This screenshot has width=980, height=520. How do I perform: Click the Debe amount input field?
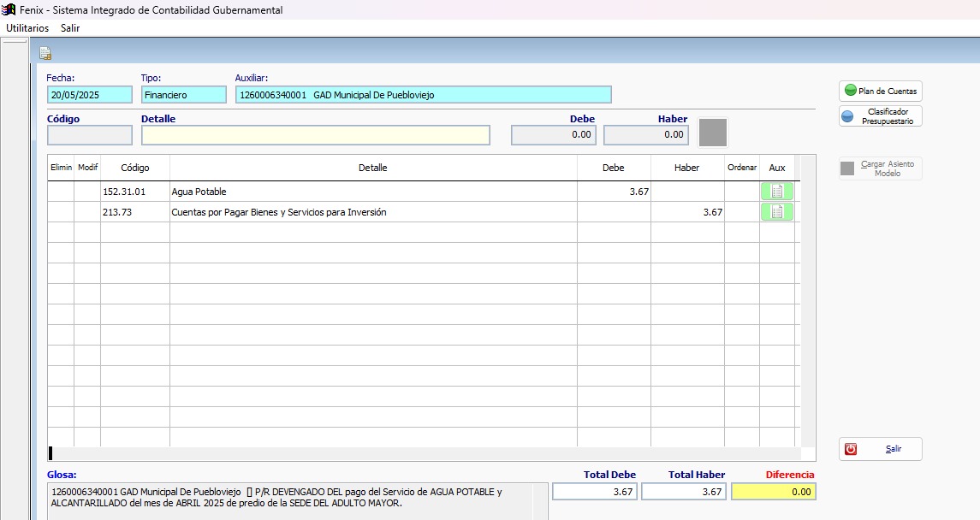[553, 135]
